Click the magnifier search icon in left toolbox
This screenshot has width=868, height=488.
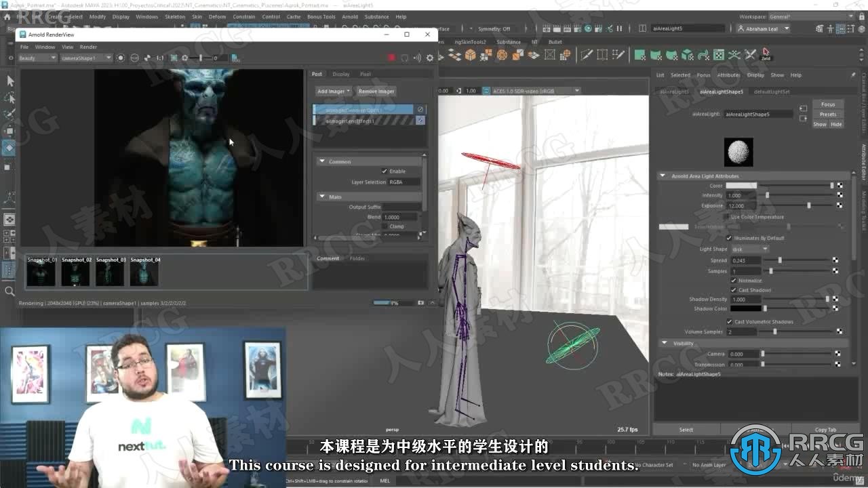pyautogui.click(x=9, y=291)
